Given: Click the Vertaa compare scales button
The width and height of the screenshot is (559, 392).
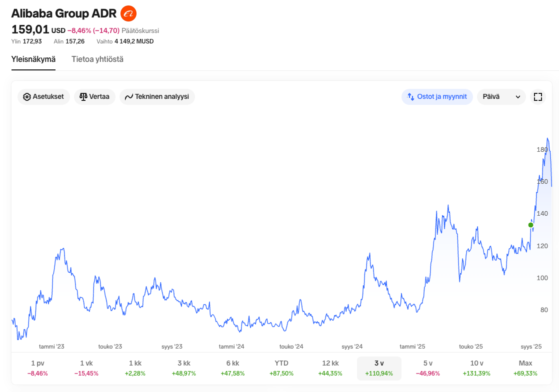Looking at the screenshot, I should 94,97.
